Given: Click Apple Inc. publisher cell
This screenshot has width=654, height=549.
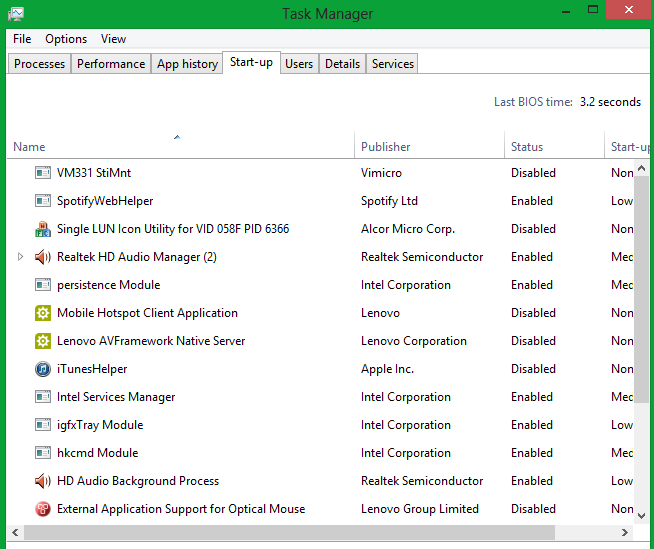Looking at the screenshot, I should click(387, 369).
